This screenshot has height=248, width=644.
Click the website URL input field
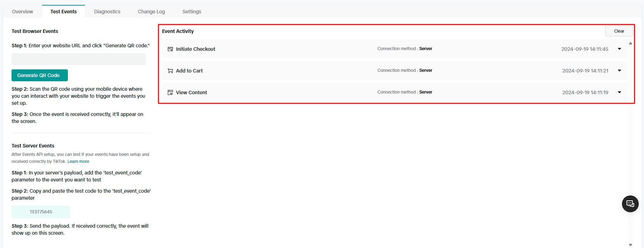coord(79,59)
